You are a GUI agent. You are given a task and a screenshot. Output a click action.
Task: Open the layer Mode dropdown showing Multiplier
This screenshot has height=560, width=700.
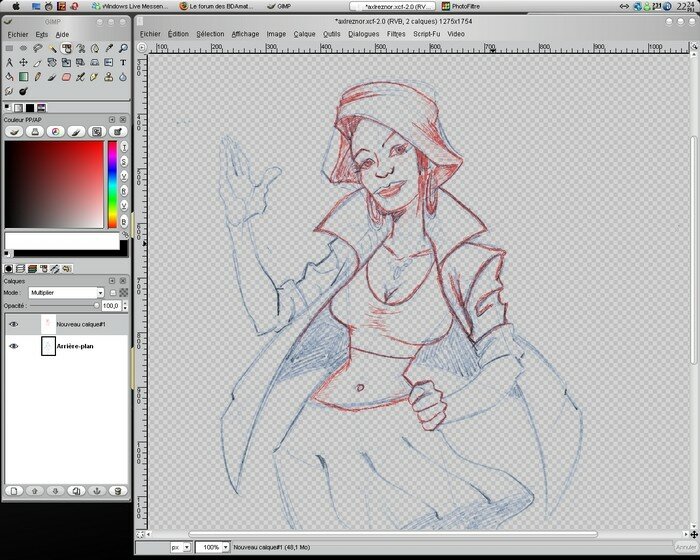67,293
